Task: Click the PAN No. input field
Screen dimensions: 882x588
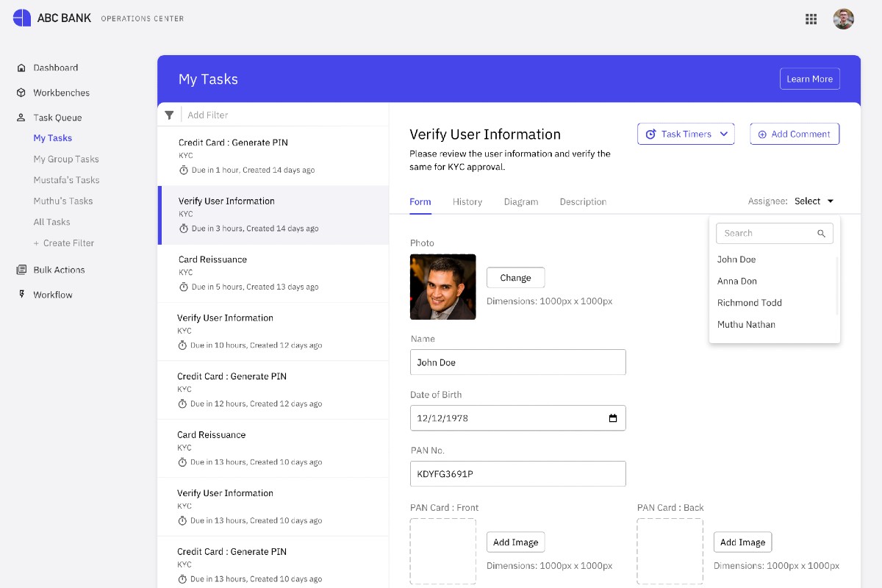Action: (517, 474)
